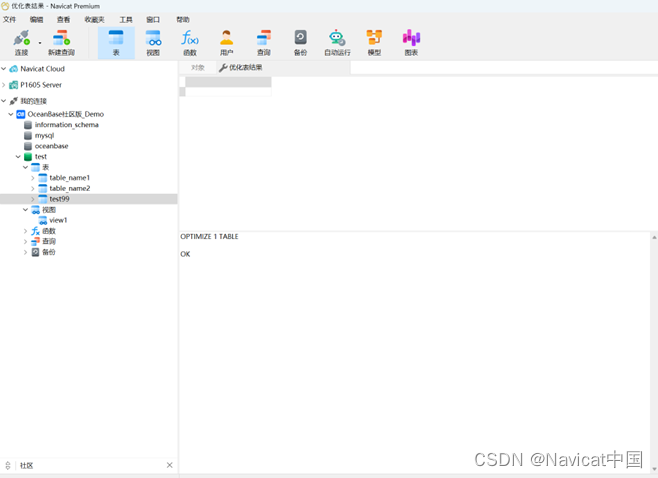
Task: Expand the P1605 Server node
Action: click(4, 85)
